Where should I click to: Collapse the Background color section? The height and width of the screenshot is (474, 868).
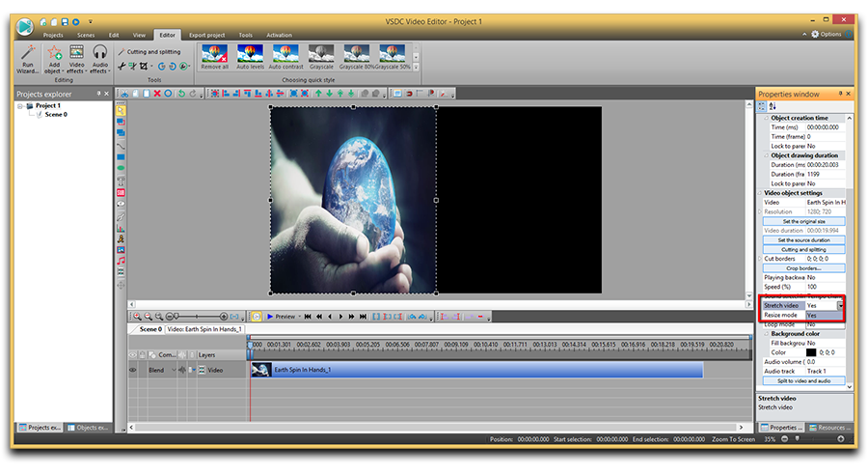point(767,334)
